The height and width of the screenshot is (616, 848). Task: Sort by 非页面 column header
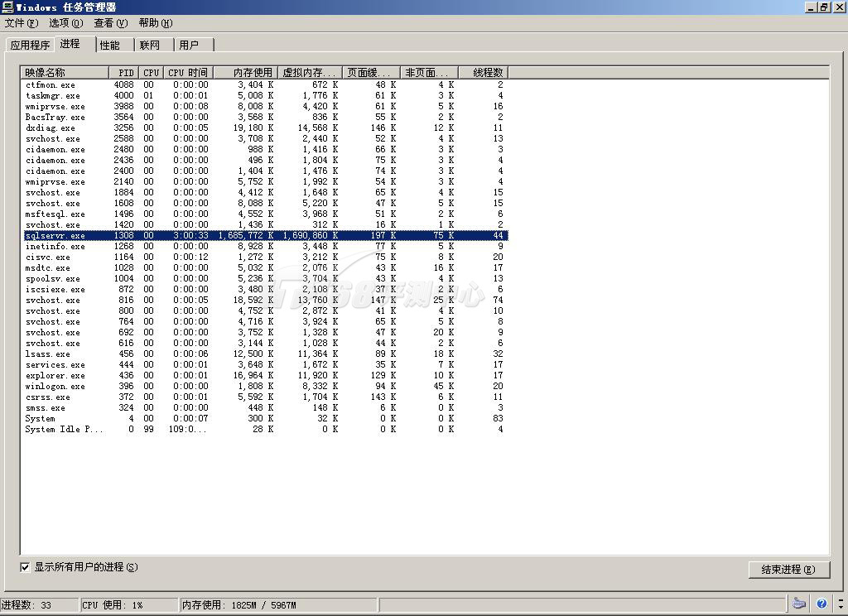point(430,73)
